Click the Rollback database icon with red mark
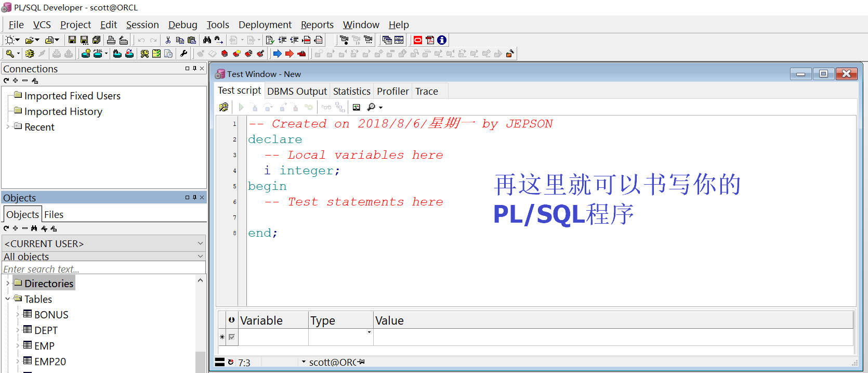The height and width of the screenshot is (373, 868). tap(129, 54)
